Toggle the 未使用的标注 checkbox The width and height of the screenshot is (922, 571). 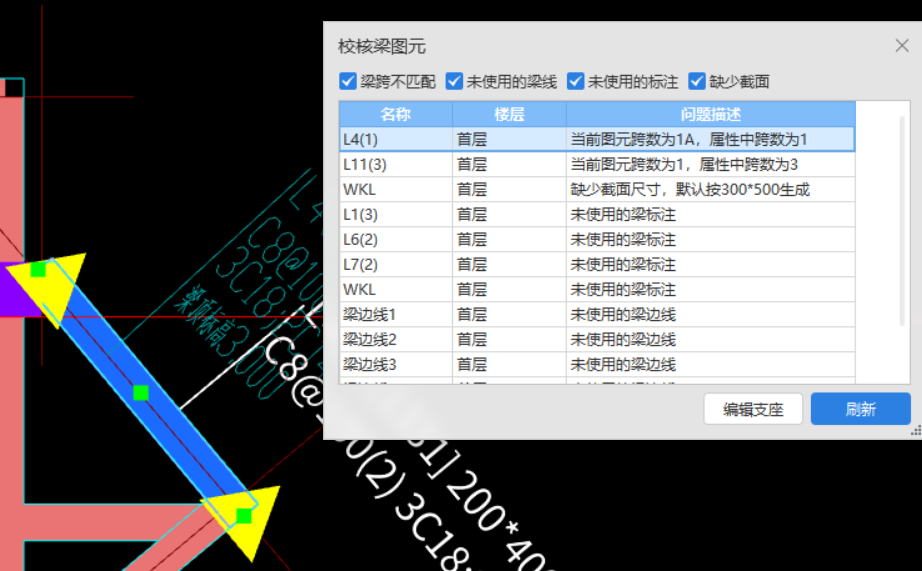[575, 81]
